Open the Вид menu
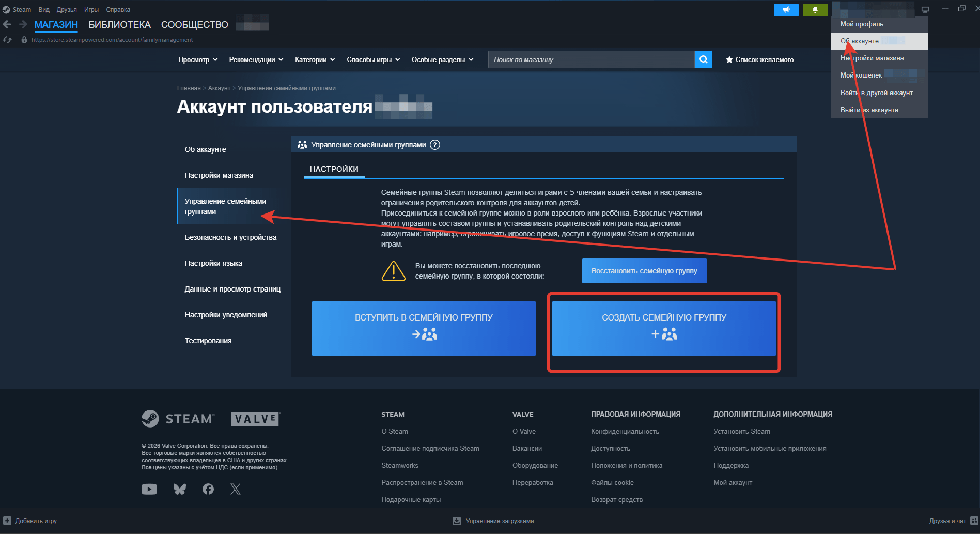This screenshot has width=980, height=534. [44, 10]
